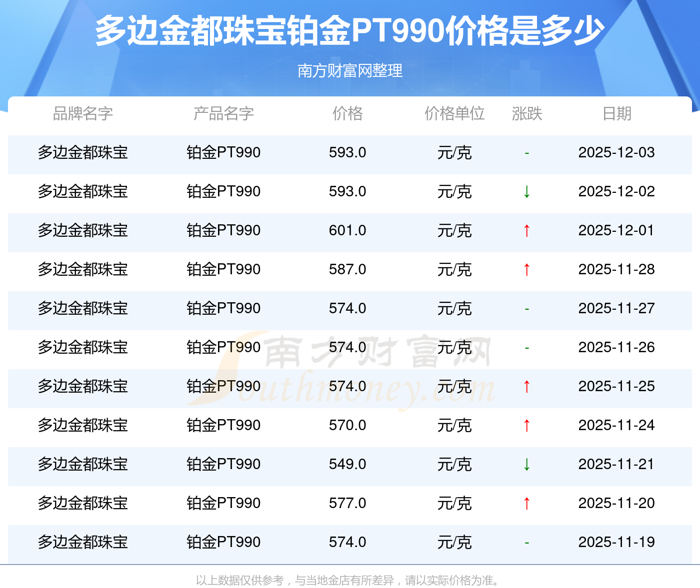Click the 价格 column header
Screen dimensions: 700x588
tap(347, 114)
